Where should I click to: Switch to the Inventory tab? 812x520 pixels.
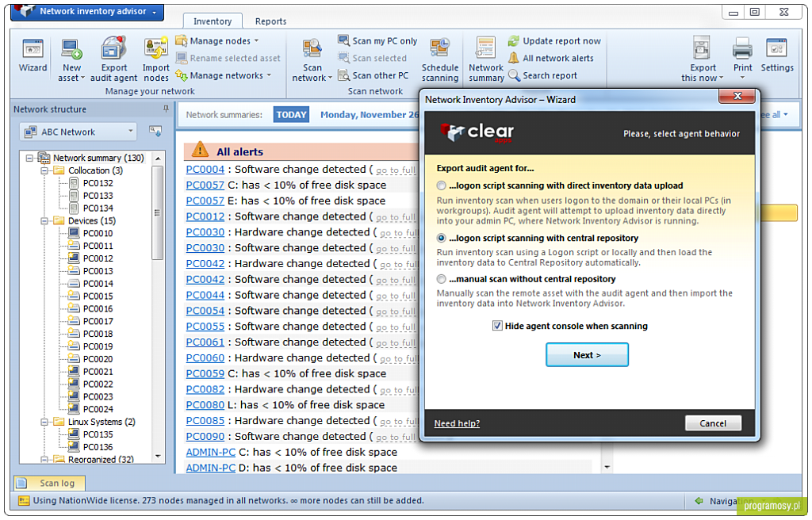point(213,21)
